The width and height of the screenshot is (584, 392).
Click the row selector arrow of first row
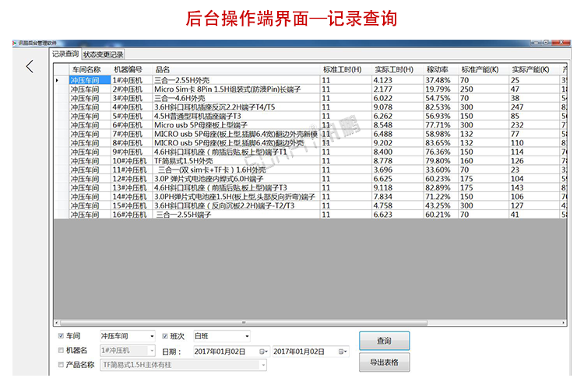point(58,80)
